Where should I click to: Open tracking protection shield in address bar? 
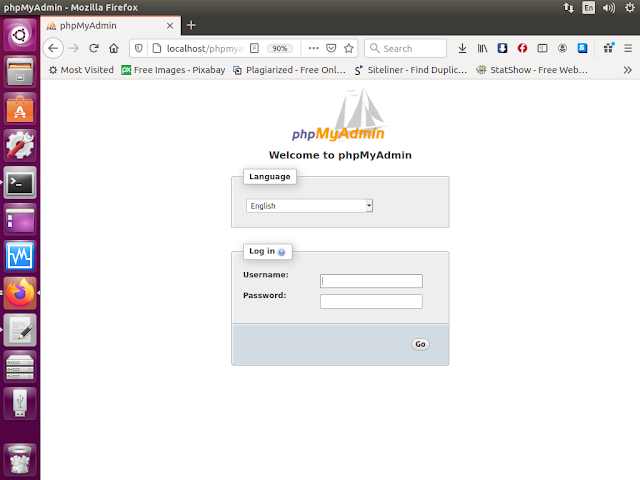pyautogui.click(x=139, y=49)
